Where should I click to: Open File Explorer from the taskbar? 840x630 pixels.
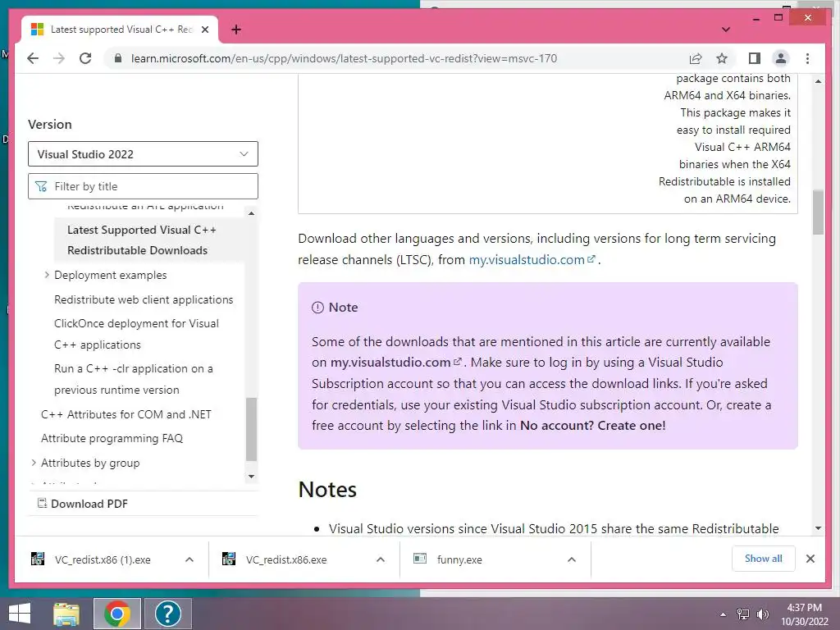click(67, 614)
